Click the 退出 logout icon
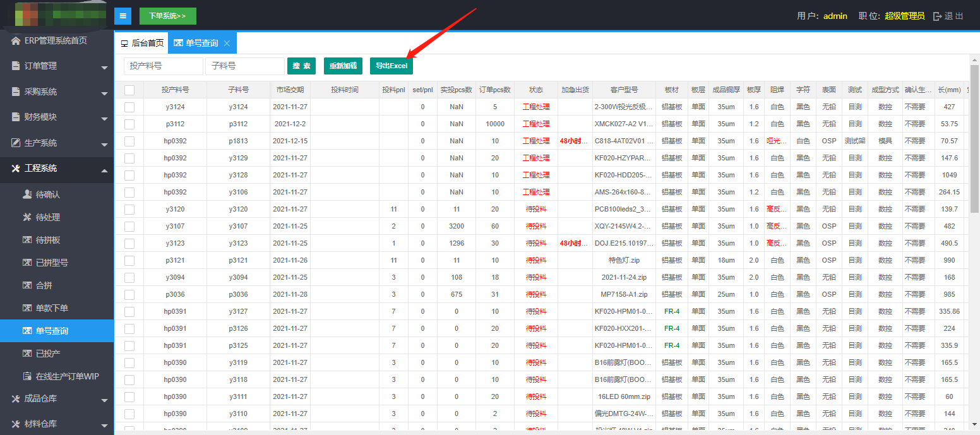This screenshot has height=435, width=980. pos(937,16)
